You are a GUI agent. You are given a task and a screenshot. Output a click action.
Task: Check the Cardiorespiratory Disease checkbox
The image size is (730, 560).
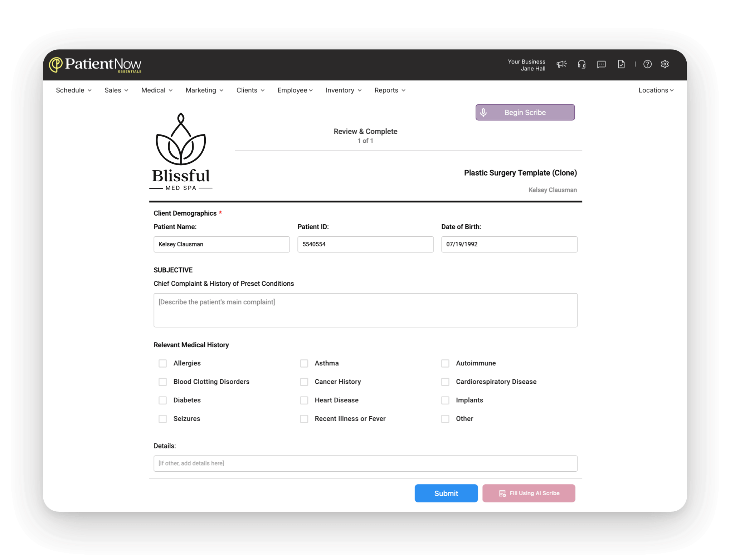pos(445,382)
